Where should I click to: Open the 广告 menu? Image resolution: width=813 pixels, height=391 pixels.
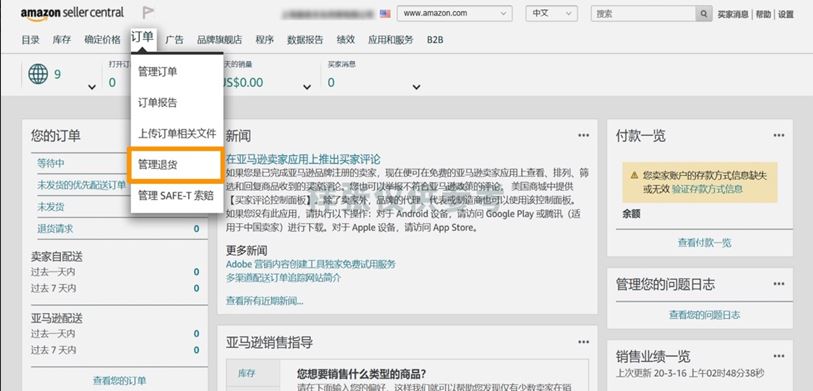tap(174, 39)
